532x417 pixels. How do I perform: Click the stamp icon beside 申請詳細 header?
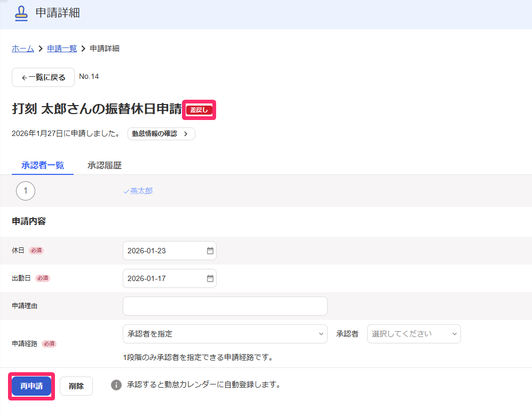(x=21, y=13)
